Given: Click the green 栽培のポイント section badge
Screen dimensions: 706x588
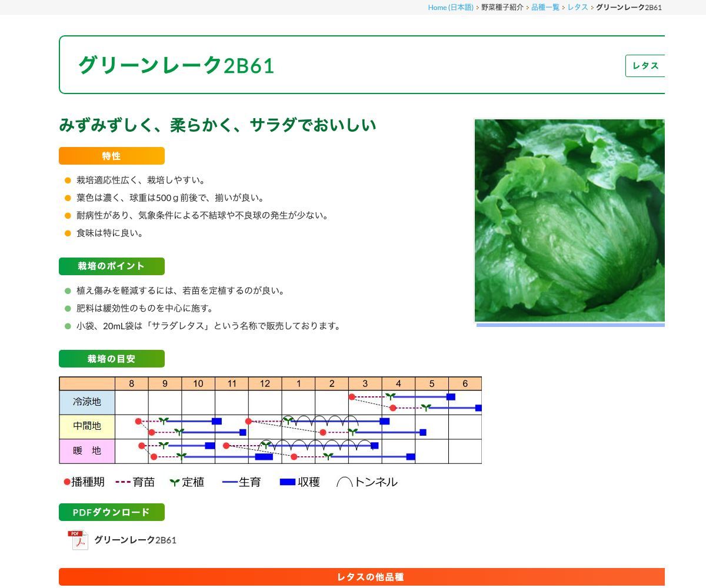Looking at the screenshot, I should point(111,266).
